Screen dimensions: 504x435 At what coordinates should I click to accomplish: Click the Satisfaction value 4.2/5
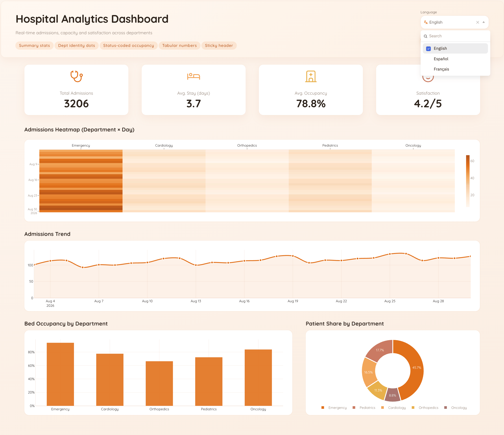pos(428,104)
